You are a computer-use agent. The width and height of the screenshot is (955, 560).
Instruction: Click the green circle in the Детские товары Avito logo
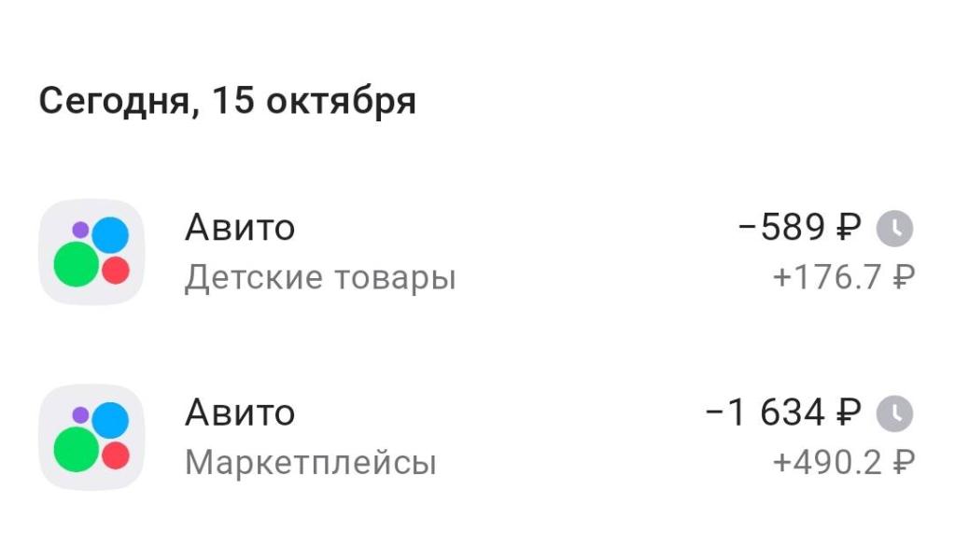(76, 263)
